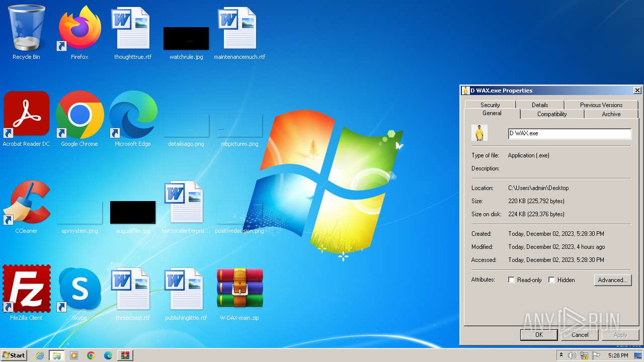
Task: Open the media player taskbar icon
Action: [74, 355]
